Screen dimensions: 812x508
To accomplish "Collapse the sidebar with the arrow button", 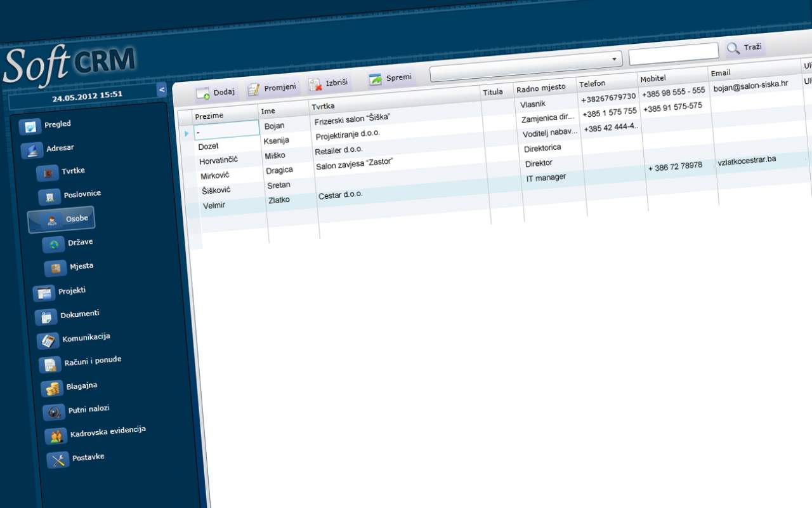I will coord(162,90).
